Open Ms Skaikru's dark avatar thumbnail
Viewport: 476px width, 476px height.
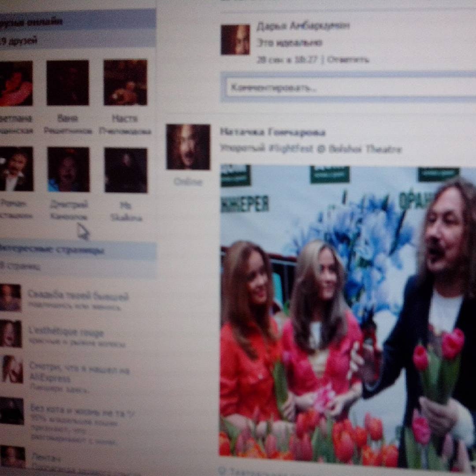click(x=126, y=170)
